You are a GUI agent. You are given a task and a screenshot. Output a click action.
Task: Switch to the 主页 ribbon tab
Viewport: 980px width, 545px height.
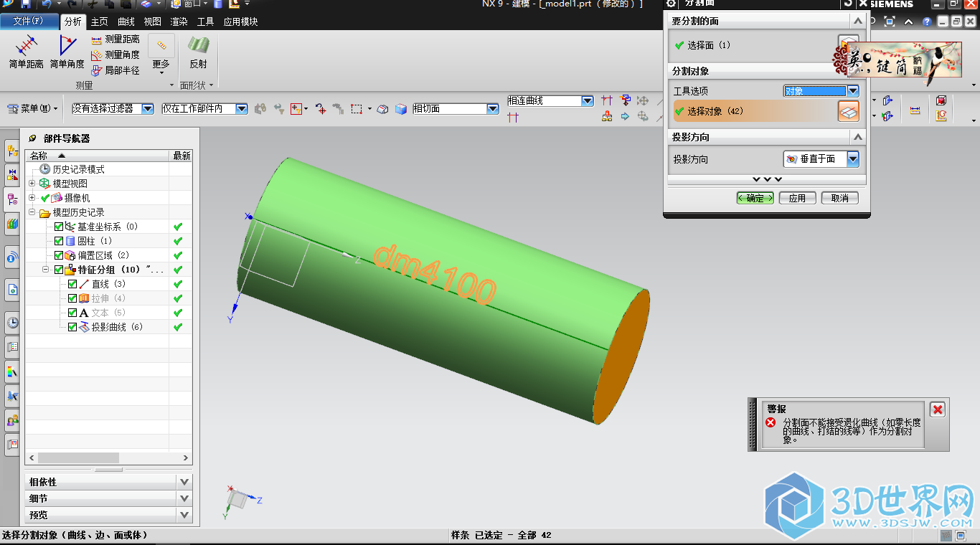click(x=100, y=22)
